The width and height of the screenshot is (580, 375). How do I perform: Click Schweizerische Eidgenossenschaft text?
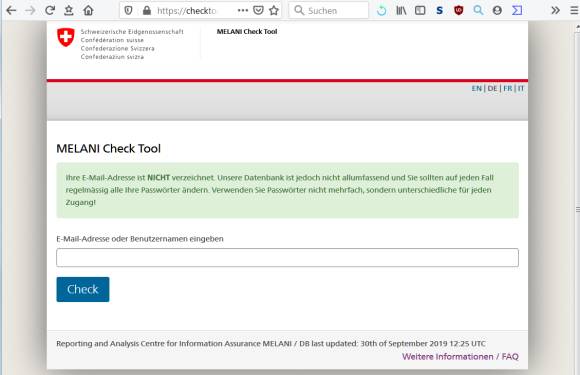click(132, 32)
